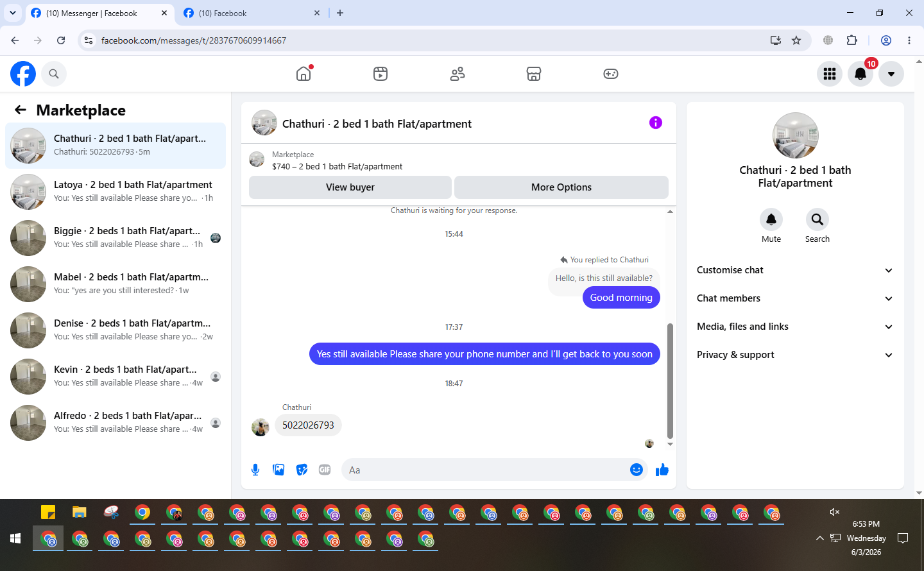This screenshot has width=924, height=571.
Task: Open the Kevin conversation
Action: coord(116,377)
